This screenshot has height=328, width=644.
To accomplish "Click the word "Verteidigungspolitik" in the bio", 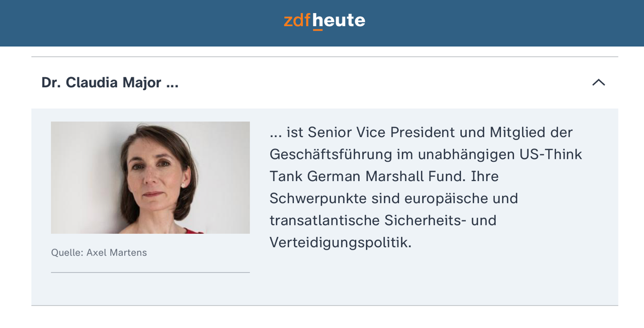I will [340, 242].
